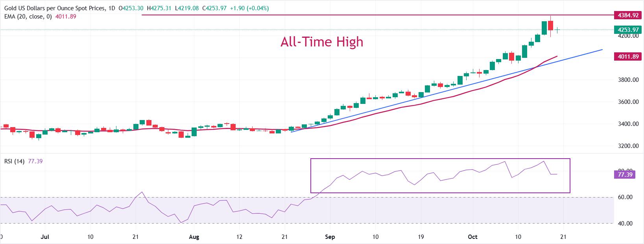The image size is (644, 244).
Task: Select the "All-Time High" text annotation
Action: 322,42
